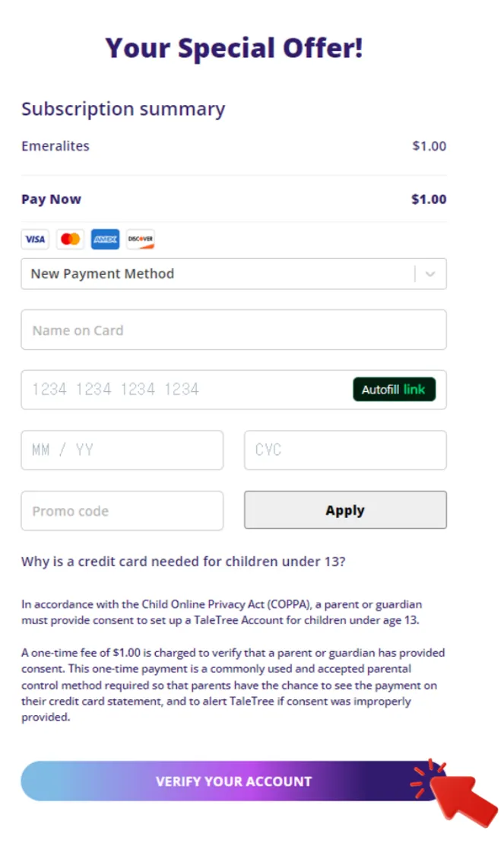504x856 pixels.
Task: Select the MM / YY expiry field
Action: coord(122,450)
